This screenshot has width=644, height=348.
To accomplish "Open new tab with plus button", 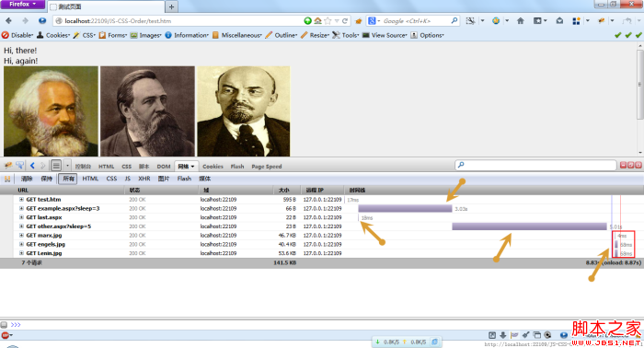I will [171, 6].
